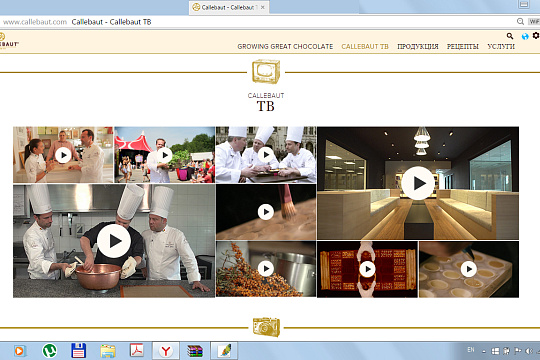Click the site search magnifier icon
540x360 pixels.
pos(510,36)
